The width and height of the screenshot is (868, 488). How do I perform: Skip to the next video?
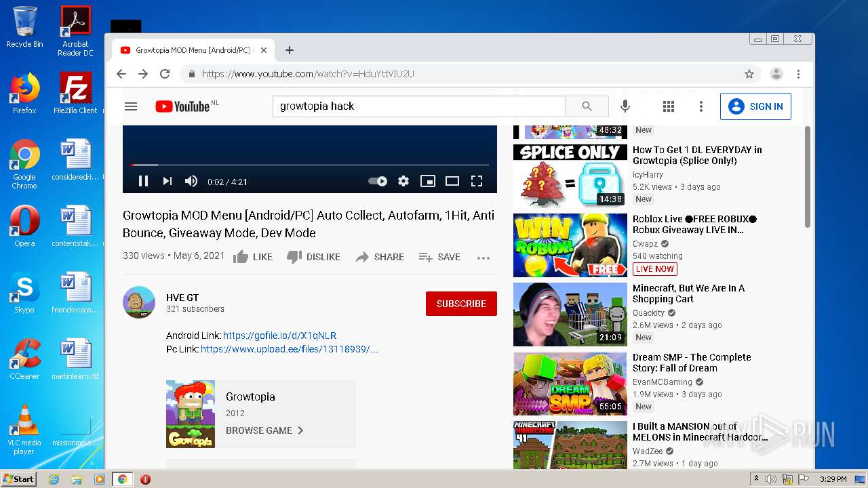pyautogui.click(x=167, y=181)
